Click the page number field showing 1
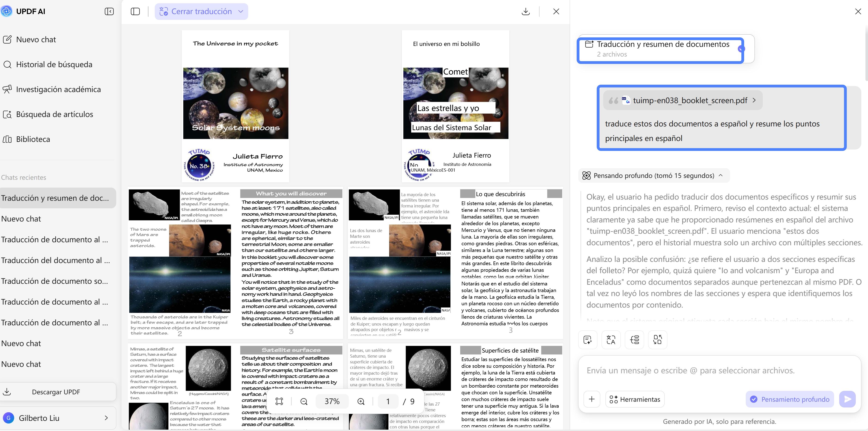 [388, 401]
